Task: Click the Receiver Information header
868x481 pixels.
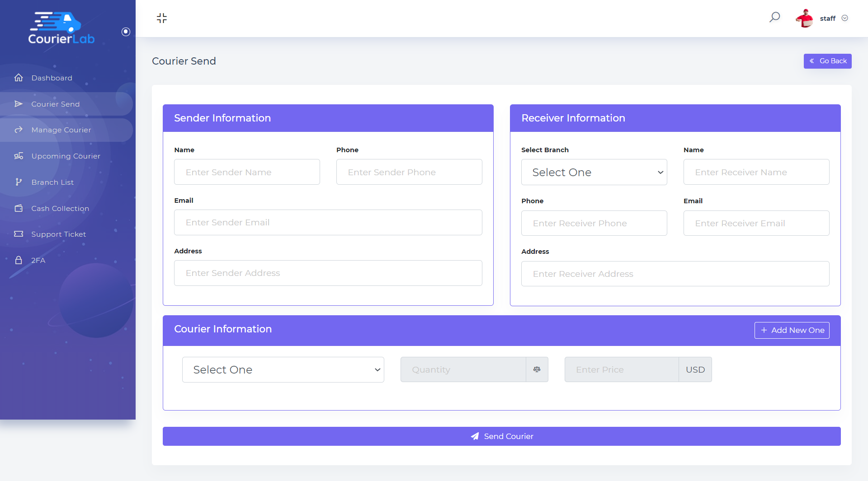Action: pos(573,118)
